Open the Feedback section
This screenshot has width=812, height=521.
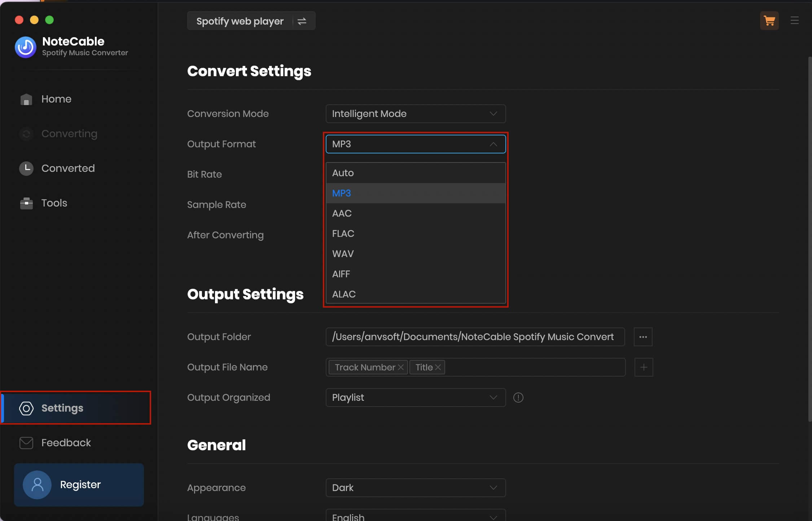click(x=66, y=442)
